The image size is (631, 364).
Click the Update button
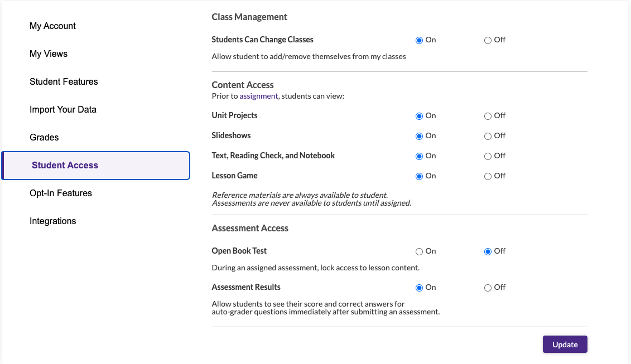(565, 344)
